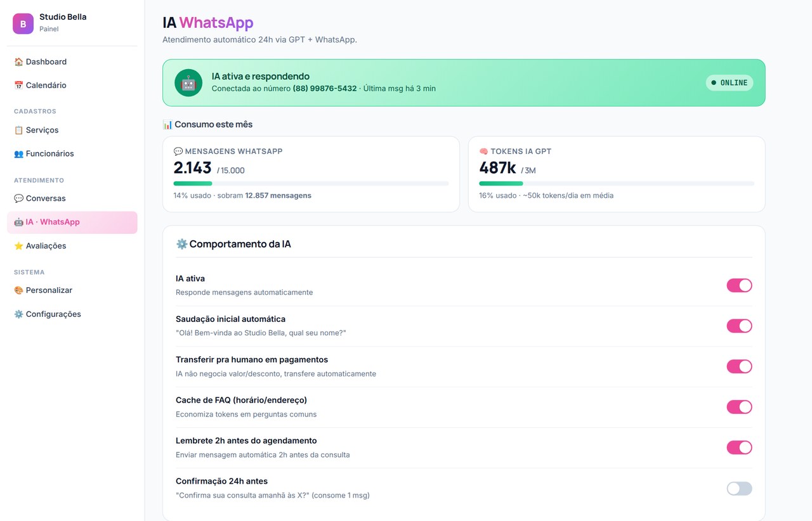The image size is (812, 521).
Task: Click the Mensagens WhatsApp usage progress bar
Action: [311, 183]
